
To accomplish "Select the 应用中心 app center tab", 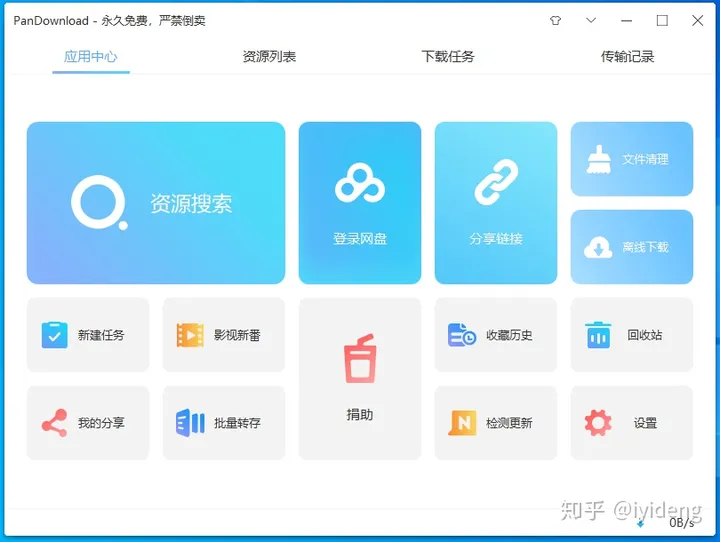I will click(91, 57).
